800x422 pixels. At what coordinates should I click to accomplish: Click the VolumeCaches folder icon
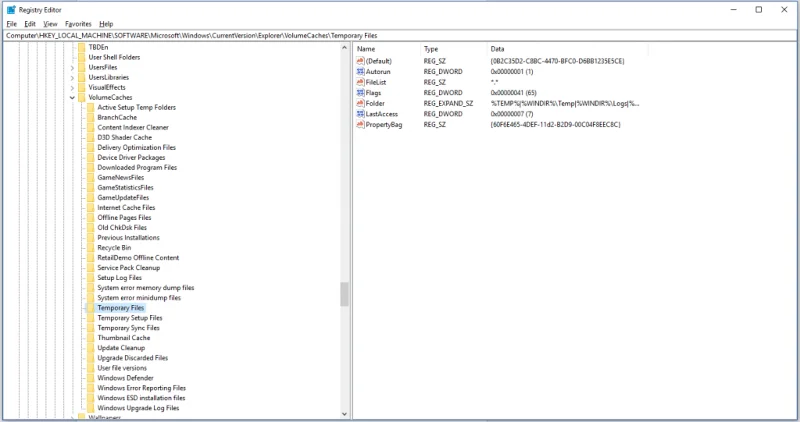coord(82,97)
